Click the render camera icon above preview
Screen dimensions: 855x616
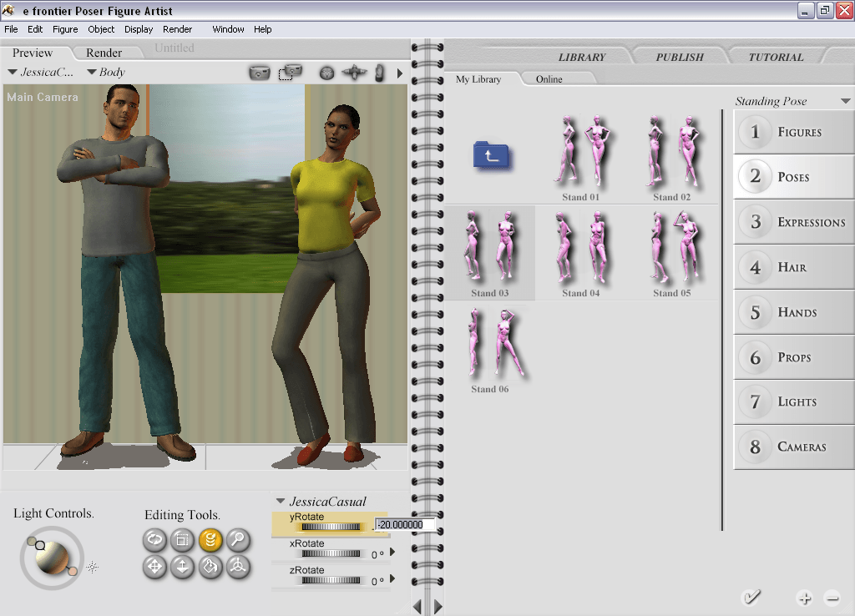pyautogui.click(x=260, y=73)
